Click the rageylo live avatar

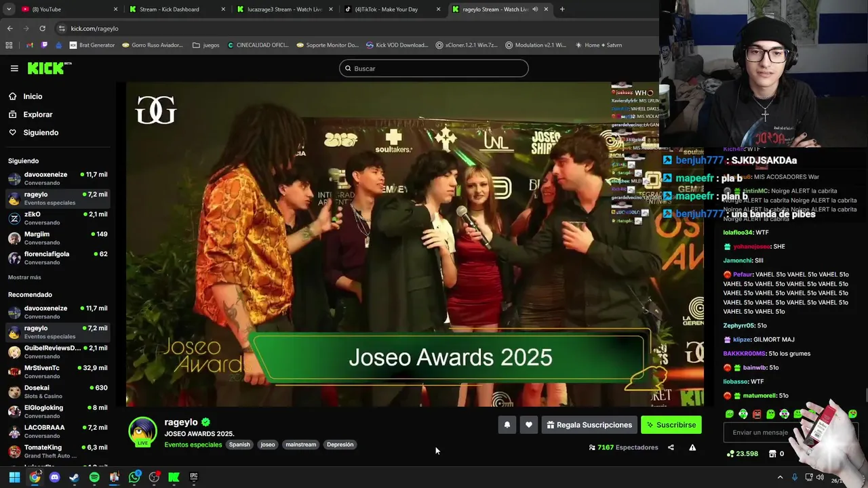(142, 432)
